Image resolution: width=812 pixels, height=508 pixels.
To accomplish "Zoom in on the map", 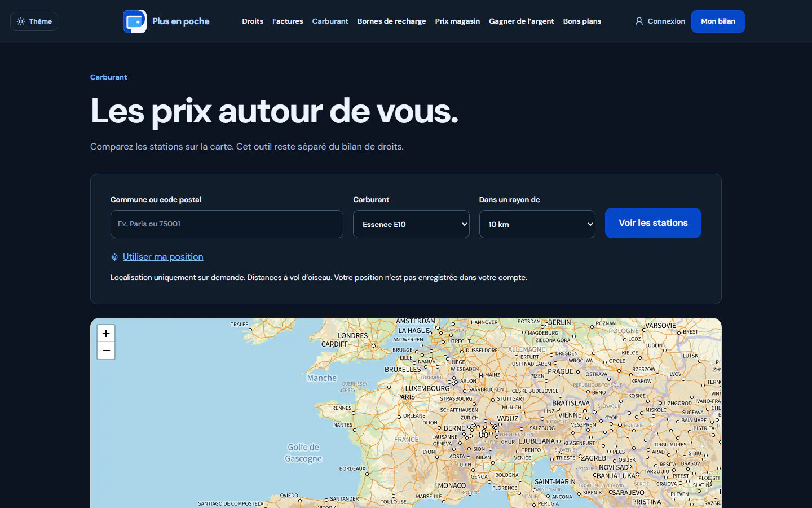I will (x=106, y=334).
